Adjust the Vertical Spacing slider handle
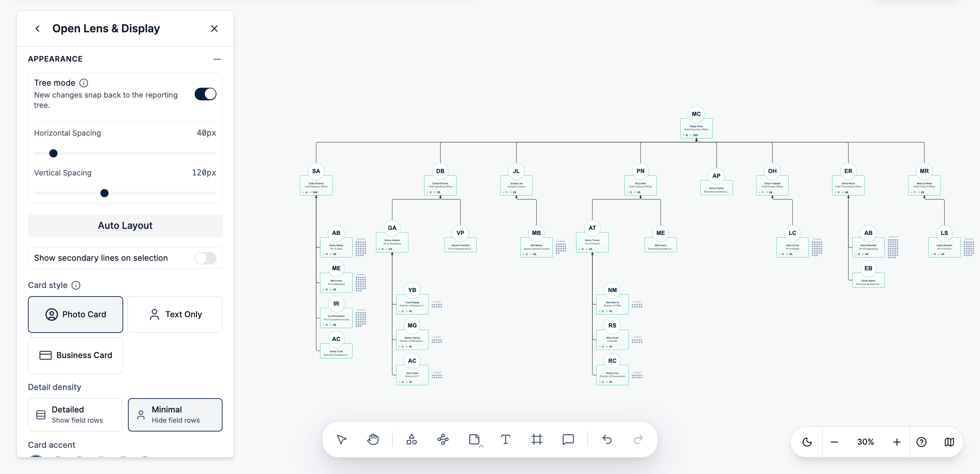 (104, 193)
